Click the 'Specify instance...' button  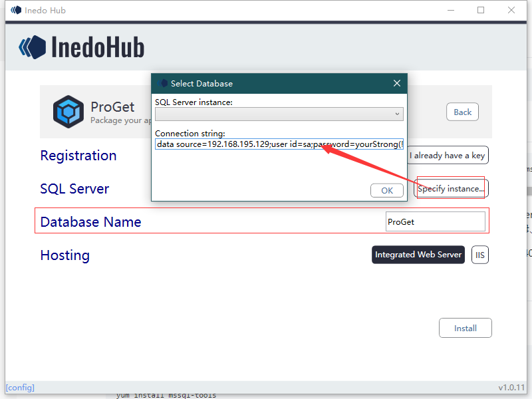click(452, 188)
